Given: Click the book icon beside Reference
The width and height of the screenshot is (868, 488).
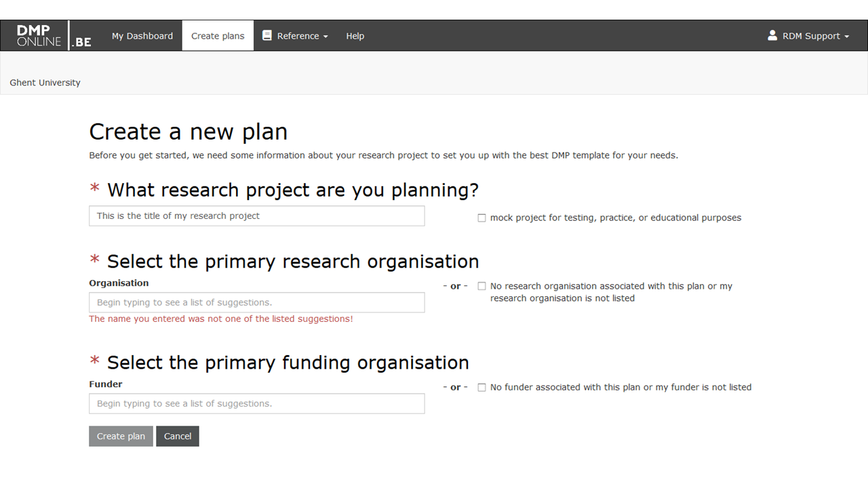Looking at the screenshot, I should coord(267,36).
